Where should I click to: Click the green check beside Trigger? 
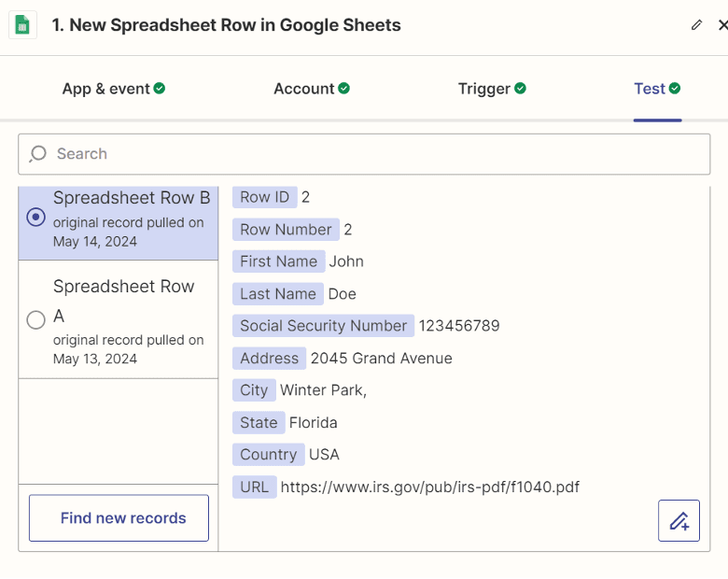point(520,89)
